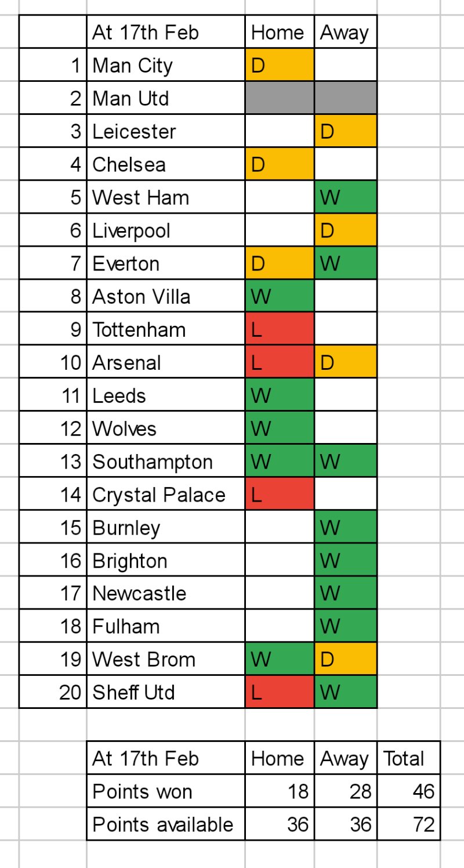The height and width of the screenshot is (868, 464).
Task: Click Chelsea's Home draw cell
Action: tap(279, 164)
